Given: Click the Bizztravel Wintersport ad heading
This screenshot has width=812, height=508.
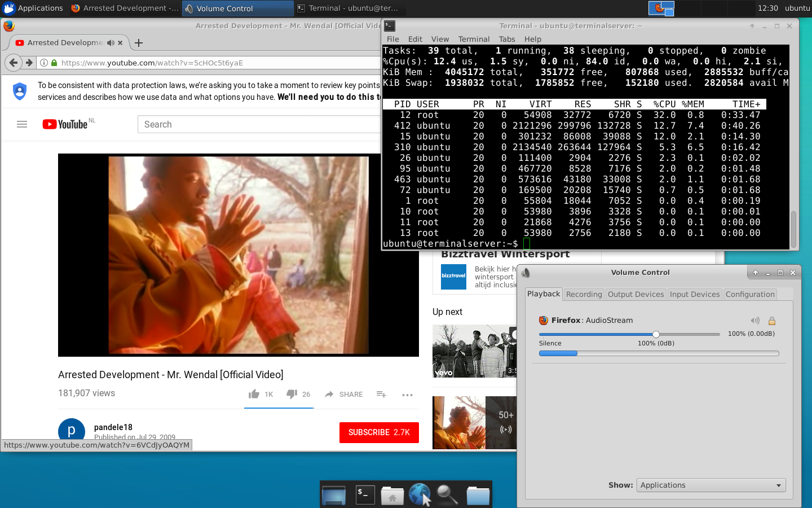Looking at the screenshot, I should pyautogui.click(x=505, y=255).
